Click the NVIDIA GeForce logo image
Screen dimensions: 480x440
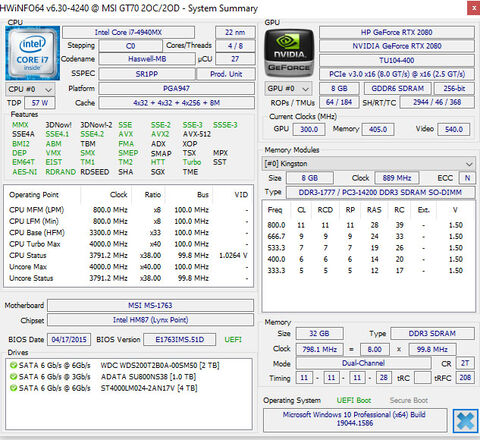(289, 53)
